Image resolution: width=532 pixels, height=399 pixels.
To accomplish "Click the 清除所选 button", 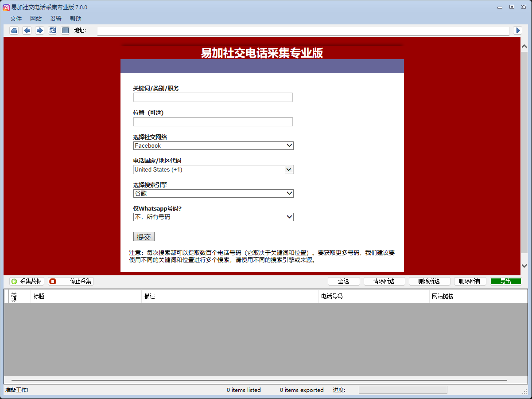I will [x=384, y=281].
